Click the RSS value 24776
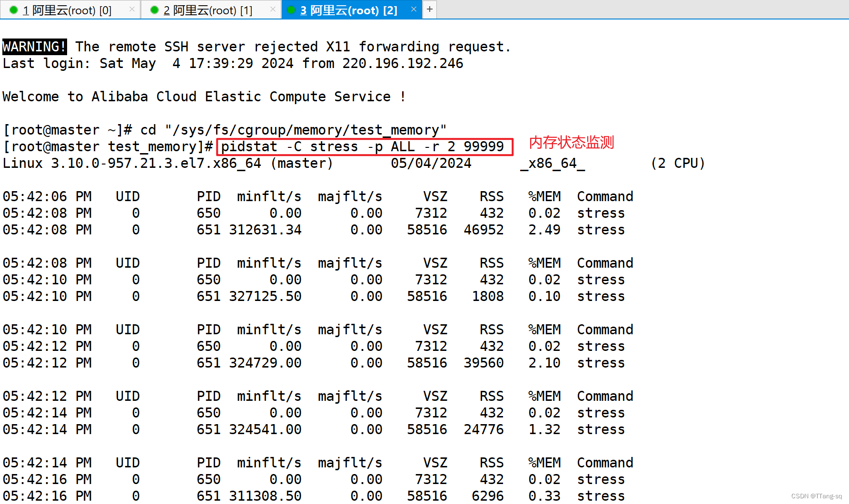Image resolution: width=849 pixels, height=504 pixels. [484, 429]
